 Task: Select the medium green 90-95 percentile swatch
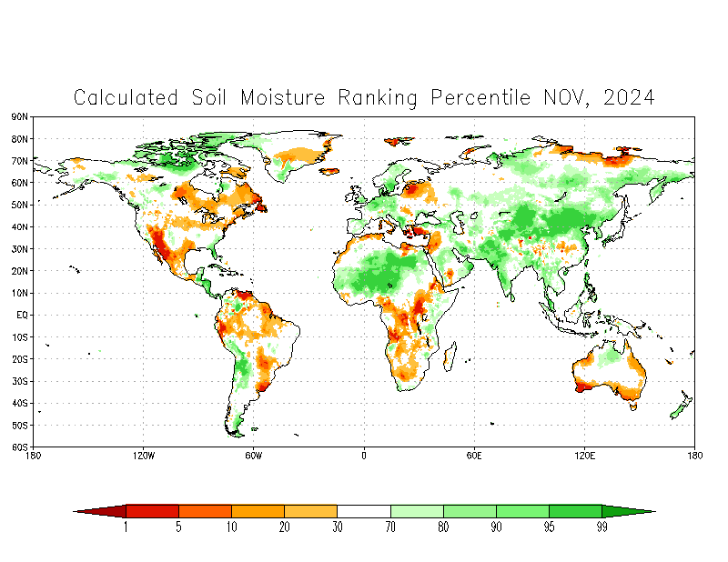pyautogui.click(x=522, y=511)
